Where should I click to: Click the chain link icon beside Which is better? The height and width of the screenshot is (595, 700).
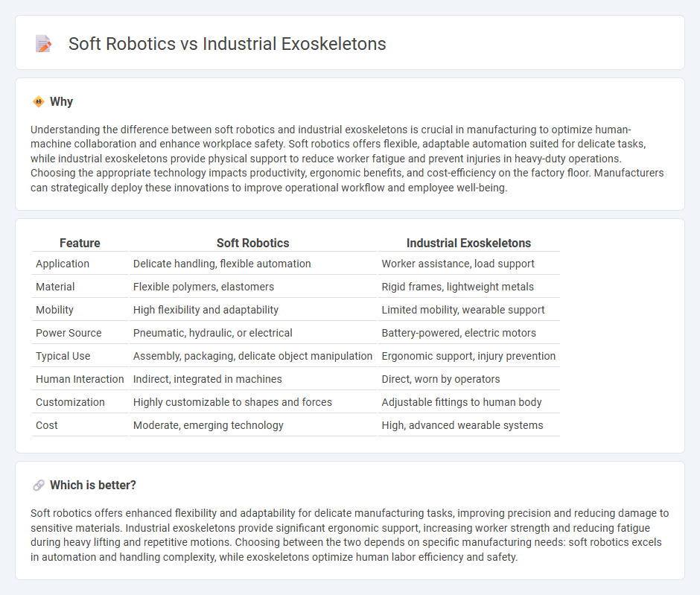tap(39, 486)
